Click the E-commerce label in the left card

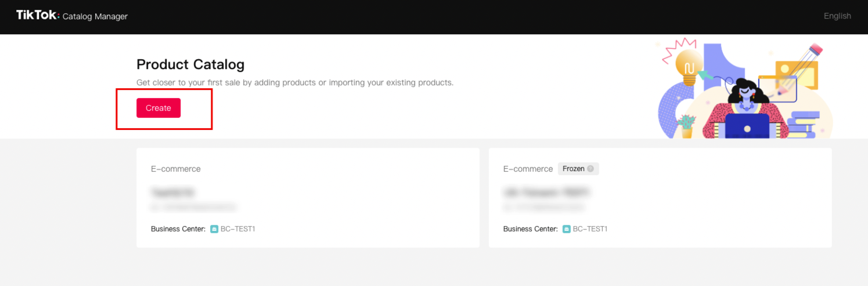(x=176, y=169)
